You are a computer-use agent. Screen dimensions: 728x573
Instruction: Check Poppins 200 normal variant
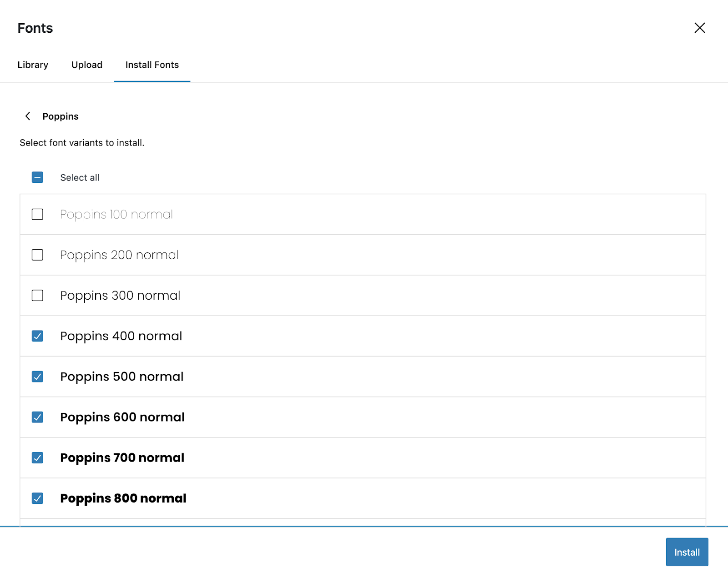[x=37, y=255]
